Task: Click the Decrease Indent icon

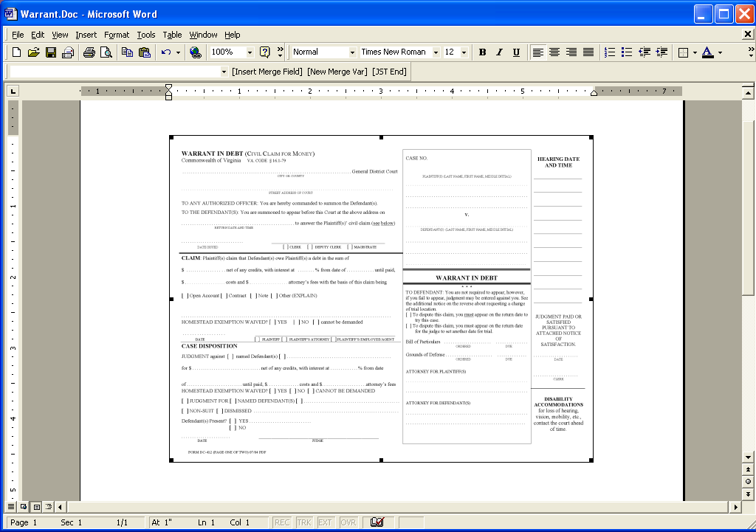Action: point(645,52)
